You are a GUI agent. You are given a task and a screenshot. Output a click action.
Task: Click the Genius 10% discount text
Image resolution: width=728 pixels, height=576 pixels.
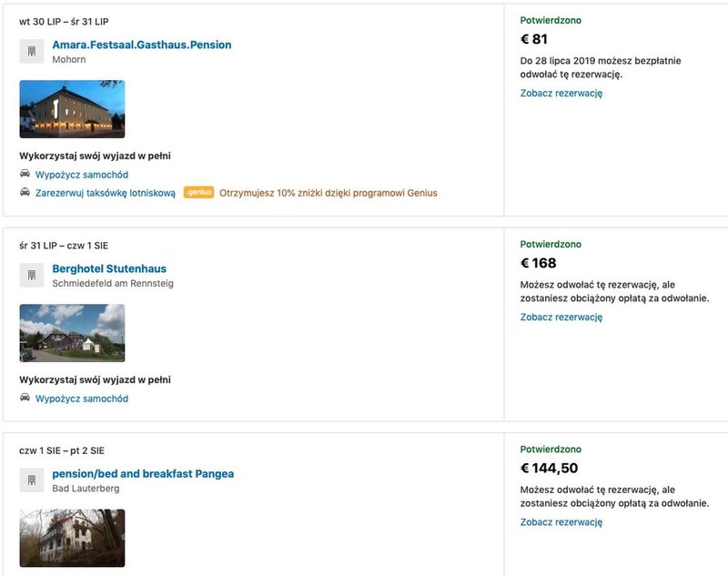[328, 193]
